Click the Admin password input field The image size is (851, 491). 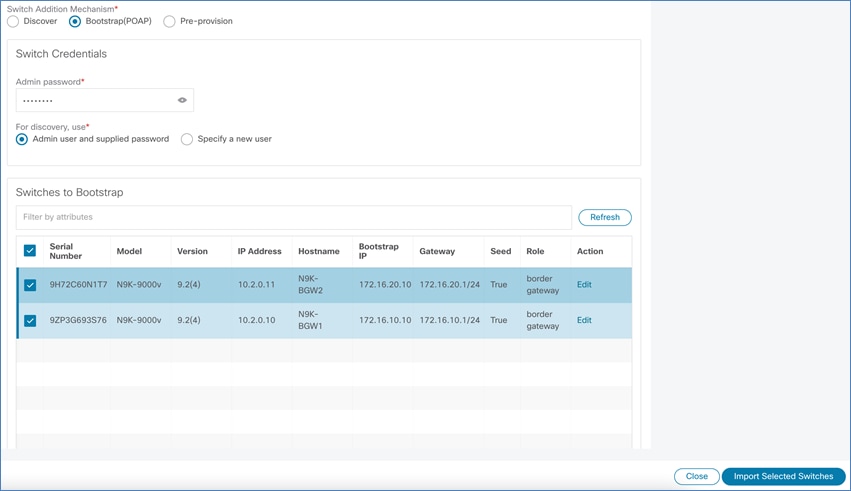[104, 100]
